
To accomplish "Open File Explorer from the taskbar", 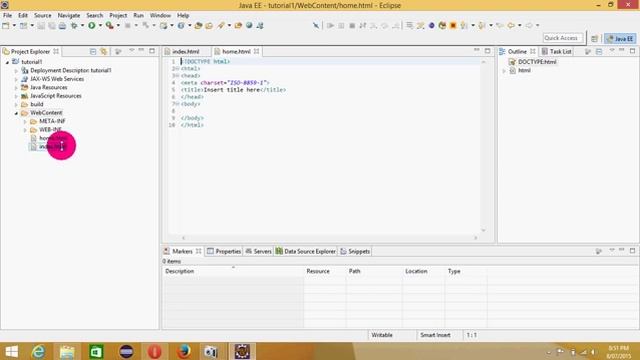I will tap(67, 351).
